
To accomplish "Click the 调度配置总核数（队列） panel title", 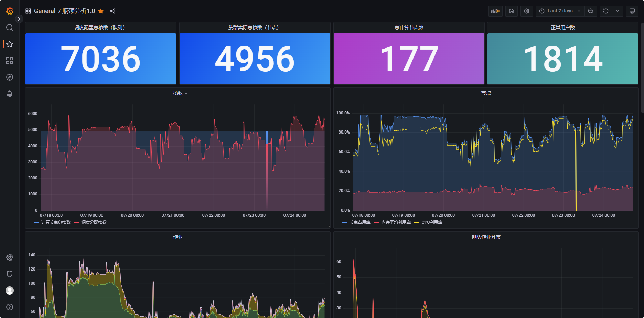I will pyautogui.click(x=100, y=28).
